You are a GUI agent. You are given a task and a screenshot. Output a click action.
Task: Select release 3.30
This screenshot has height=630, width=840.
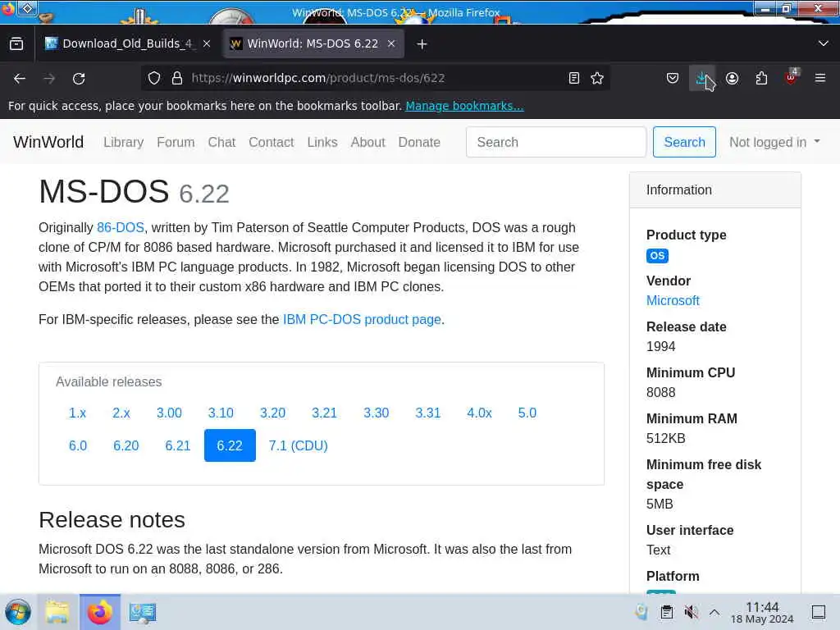pos(377,413)
